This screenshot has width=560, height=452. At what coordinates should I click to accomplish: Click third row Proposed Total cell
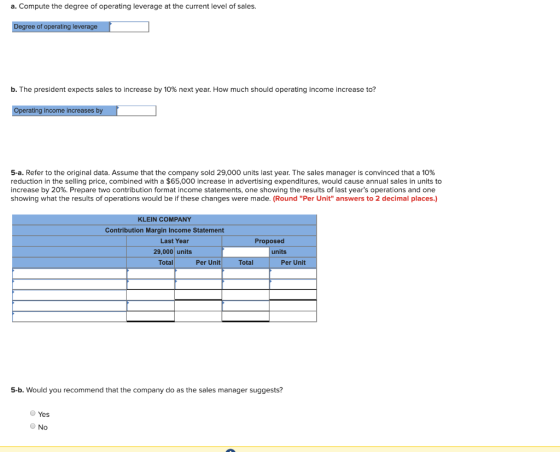pyautogui.click(x=246, y=295)
